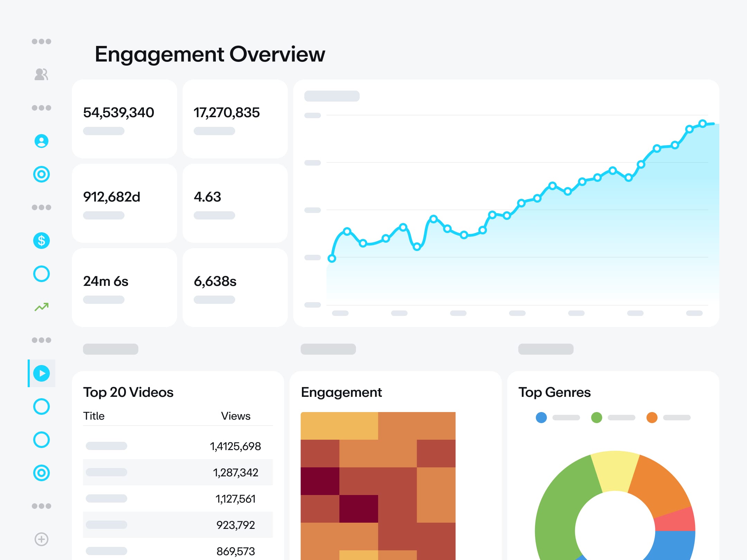This screenshot has width=747, height=560.
Task: Sort table by Views column header
Action: pos(236,416)
